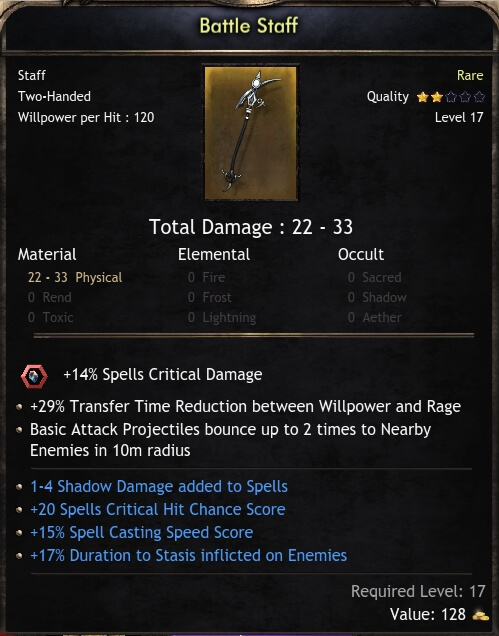Click the gold coins value icon
This screenshot has height=636, width=499.
click(481, 615)
